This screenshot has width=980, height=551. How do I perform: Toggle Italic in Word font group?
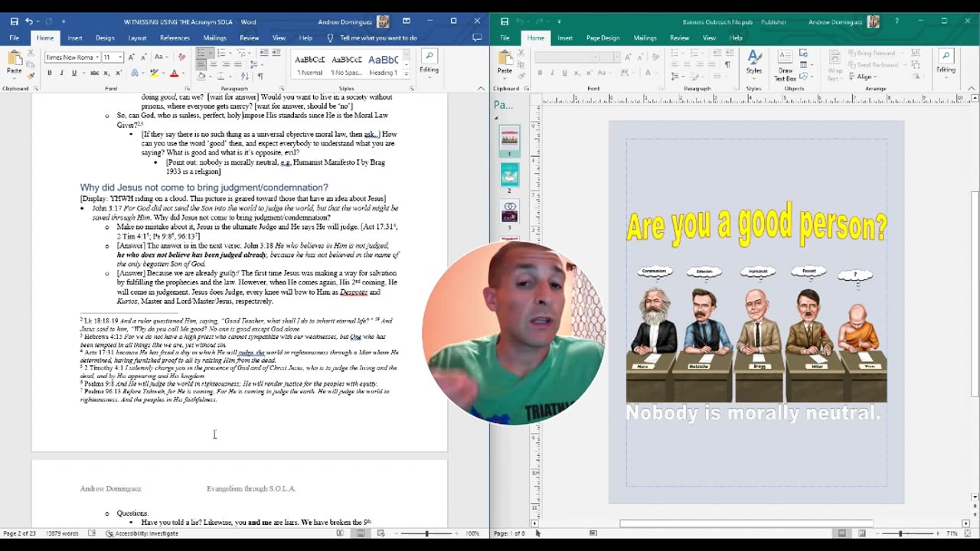[x=62, y=73]
